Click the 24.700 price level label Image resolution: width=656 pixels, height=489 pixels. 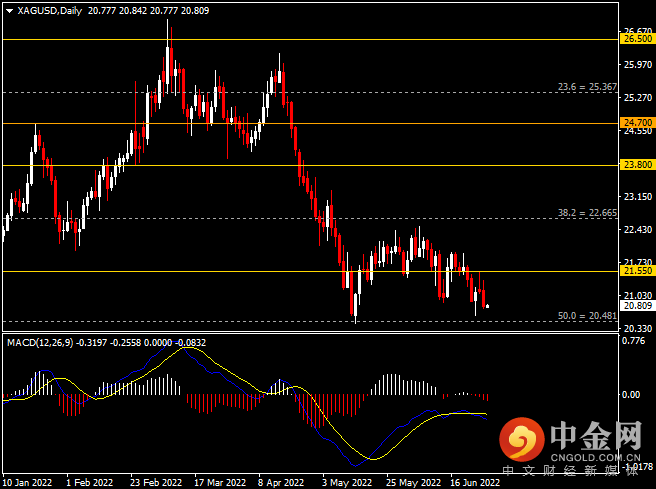tap(638, 123)
